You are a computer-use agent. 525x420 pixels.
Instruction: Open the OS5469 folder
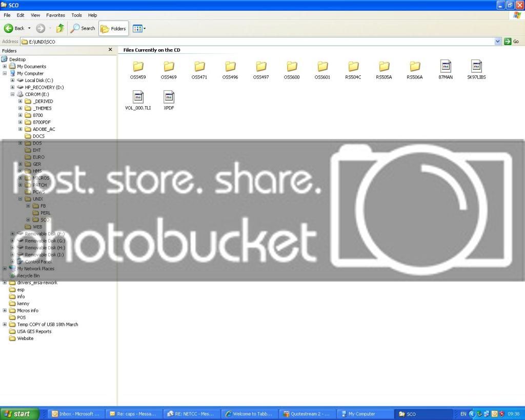click(x=169, y=70)
